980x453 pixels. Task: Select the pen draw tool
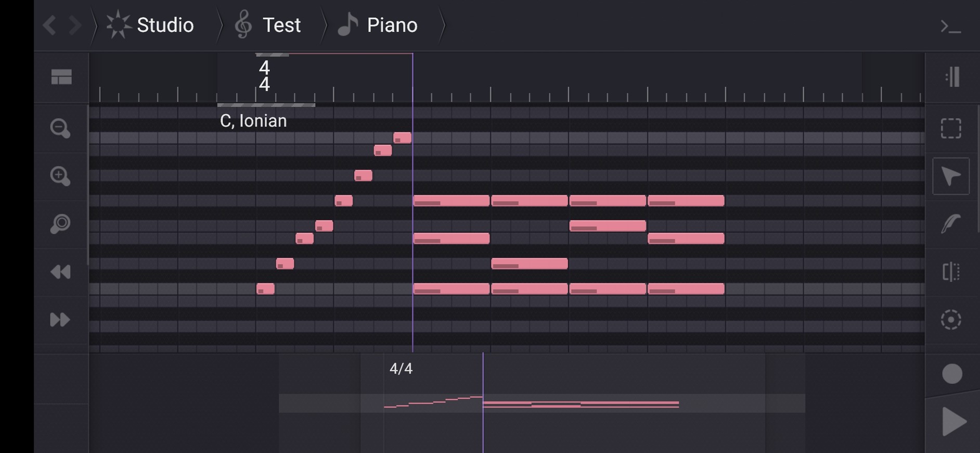[951, 224]
